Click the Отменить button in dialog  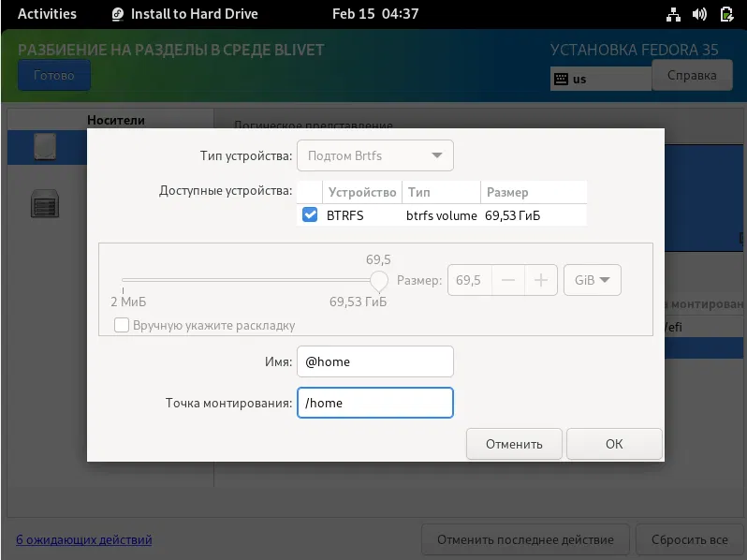[514, 444]
